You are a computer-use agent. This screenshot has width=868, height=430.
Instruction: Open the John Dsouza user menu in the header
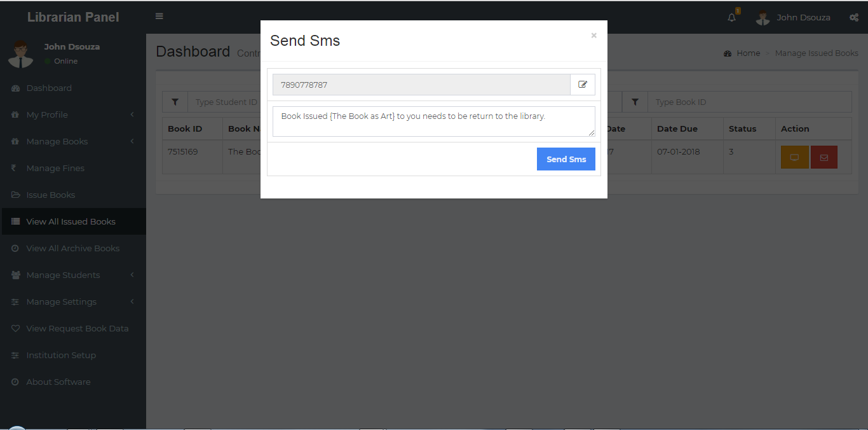[793, 17]
